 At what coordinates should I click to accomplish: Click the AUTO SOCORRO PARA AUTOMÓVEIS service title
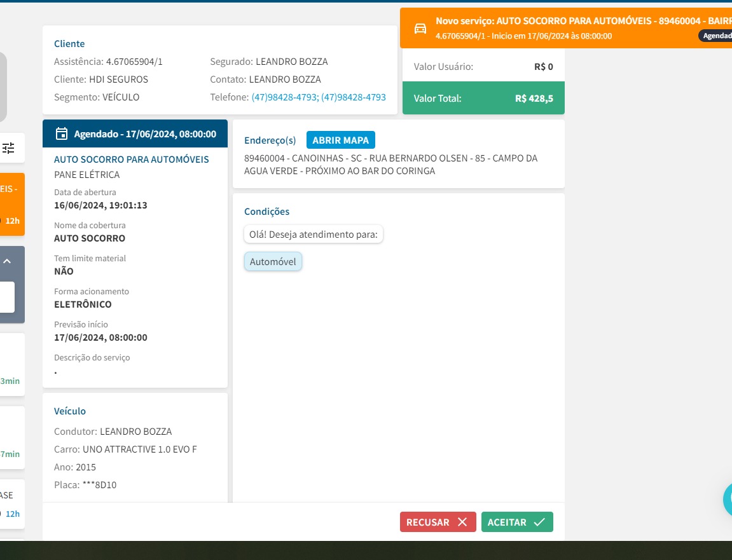(x=132, y=159)
